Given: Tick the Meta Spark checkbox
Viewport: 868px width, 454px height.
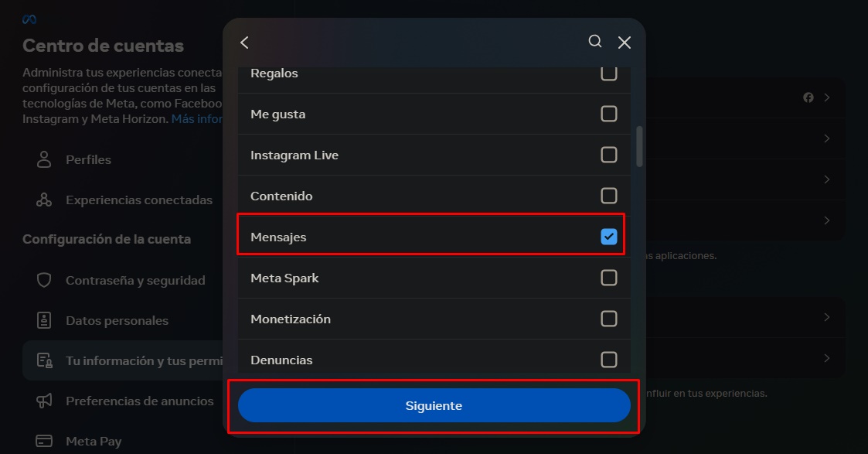Looking at the screenshot, I should click(609, 278).
